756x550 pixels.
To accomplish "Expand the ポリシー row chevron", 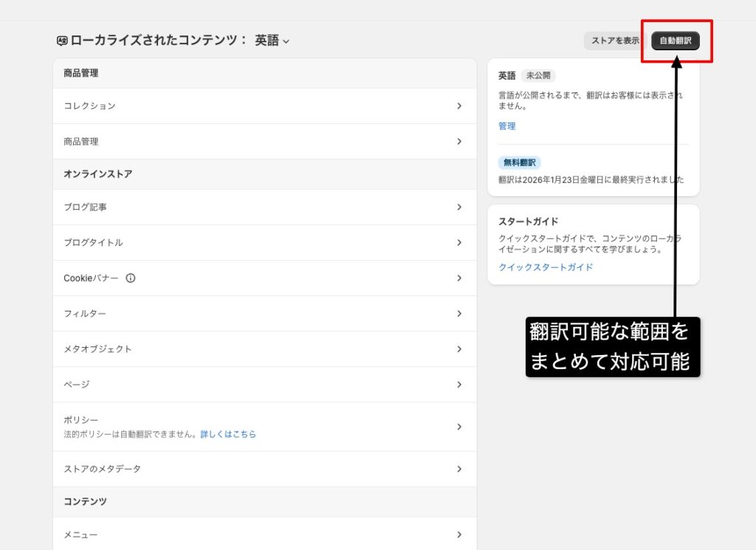I will coord(459,426).
